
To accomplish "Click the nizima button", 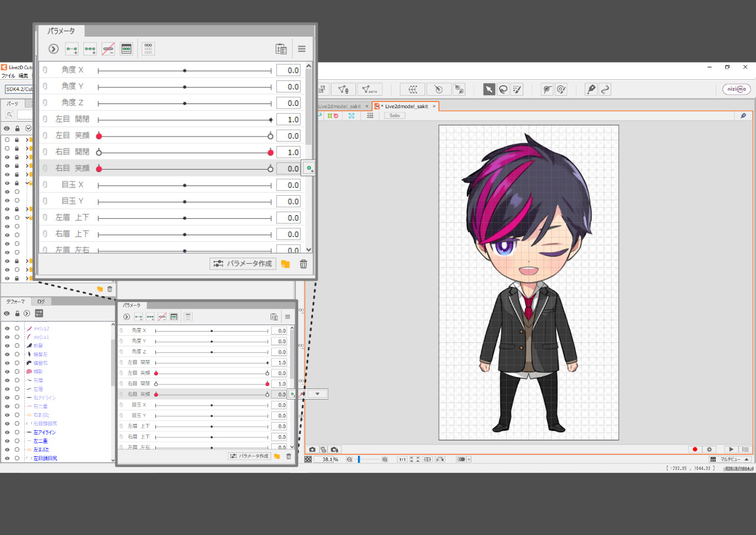I will pos(737,89).
